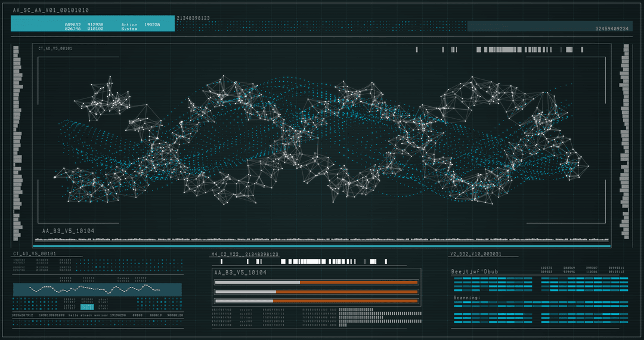Viewport: 644px width, 340px height.
Task: Click the 'hello atsack mnnisor' text
Action: click(x=87, y=316)
